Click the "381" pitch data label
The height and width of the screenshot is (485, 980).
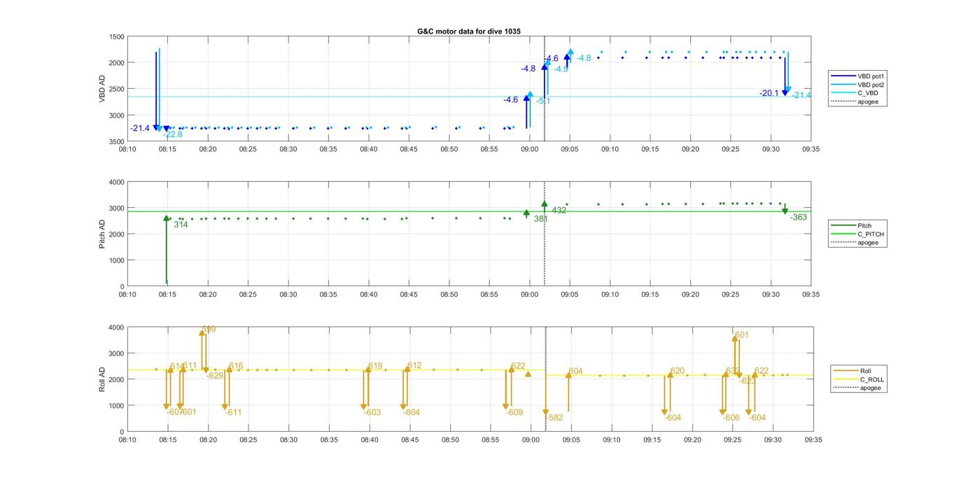[540, 219]
